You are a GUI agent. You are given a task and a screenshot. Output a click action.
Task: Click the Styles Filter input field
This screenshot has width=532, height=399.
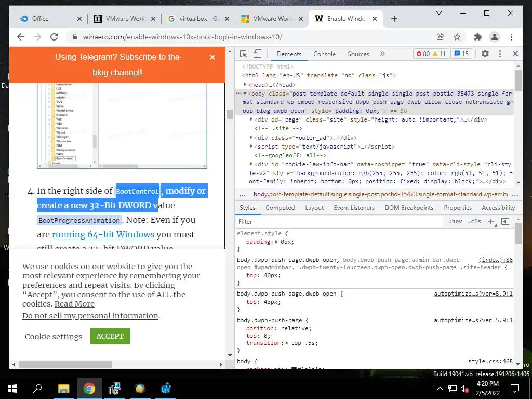[339, 221]
